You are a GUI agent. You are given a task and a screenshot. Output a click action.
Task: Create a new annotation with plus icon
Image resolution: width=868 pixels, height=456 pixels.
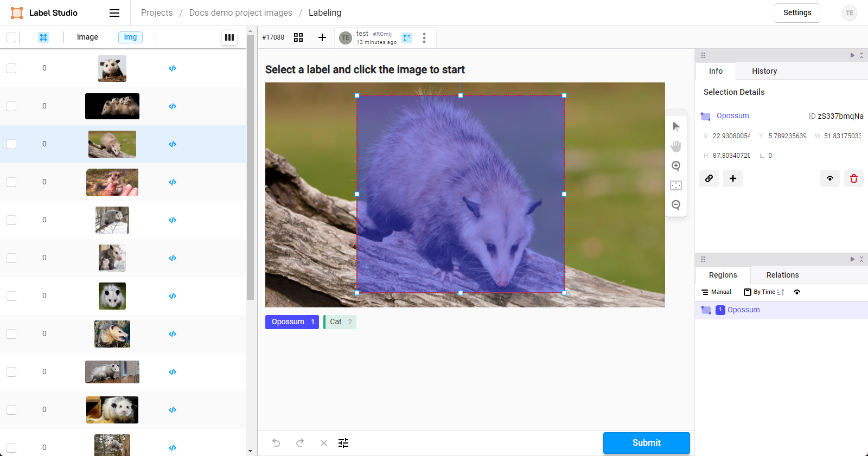[x=322, y=37]
